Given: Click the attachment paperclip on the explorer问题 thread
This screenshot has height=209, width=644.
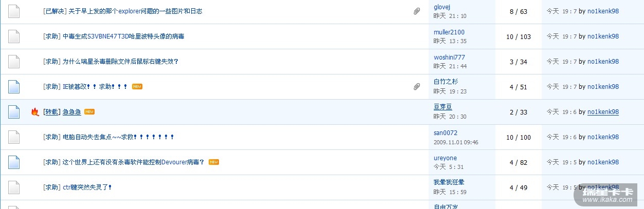Looking at the screenshot, I should (x=417, y=11).
